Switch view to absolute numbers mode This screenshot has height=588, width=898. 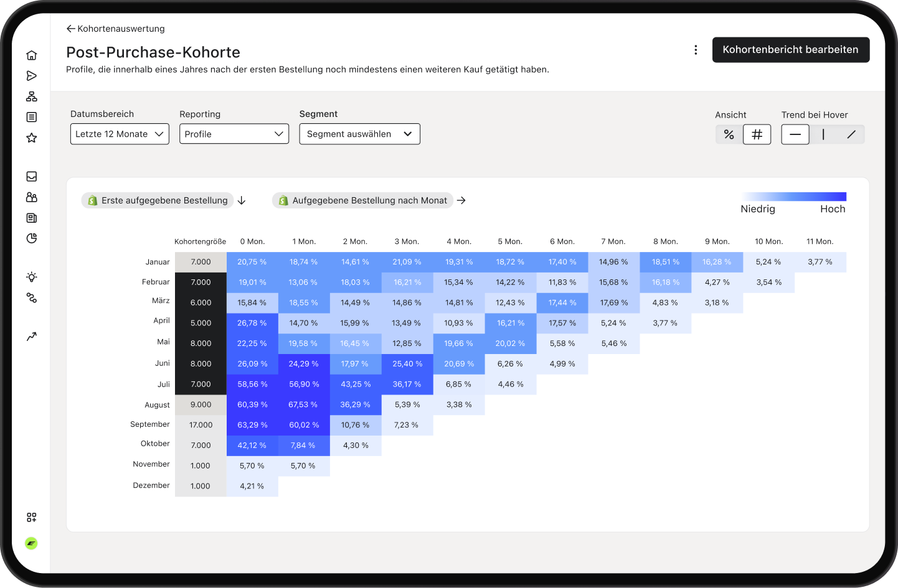[757, 134]
